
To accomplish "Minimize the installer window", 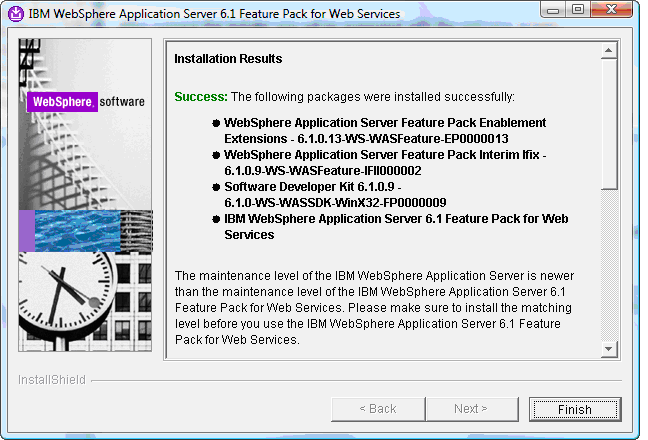I will click(553, 10).
